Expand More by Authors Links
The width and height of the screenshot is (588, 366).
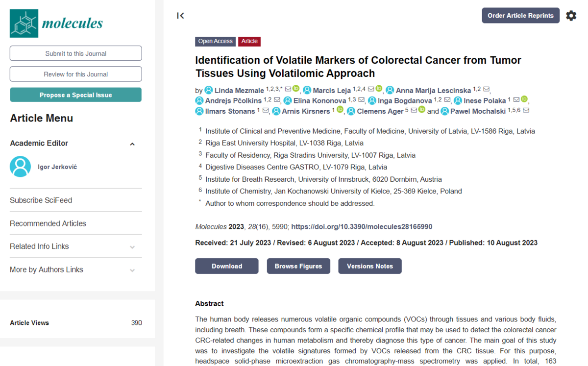(132, 270)
